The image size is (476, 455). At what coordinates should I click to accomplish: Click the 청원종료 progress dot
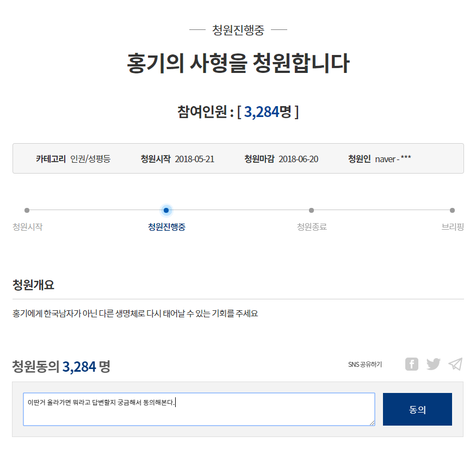pyautogui.click(x=311, y=210)
